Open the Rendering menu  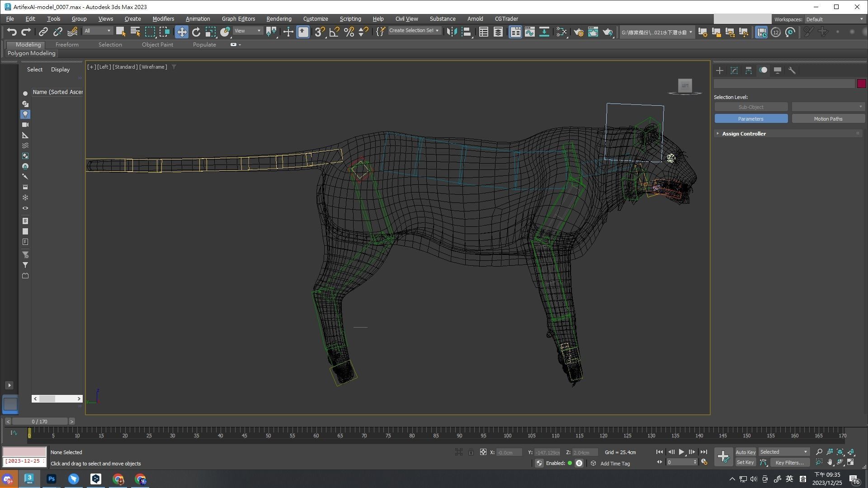(x=279, y=19)
